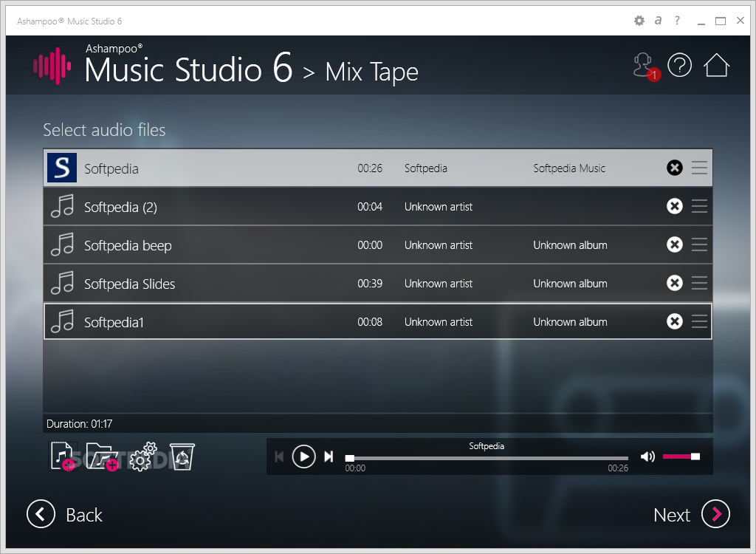The width and height of the screenshot is (756, 554).
Task: Grab reorder handle of Softpedia row
Action: 699,168
